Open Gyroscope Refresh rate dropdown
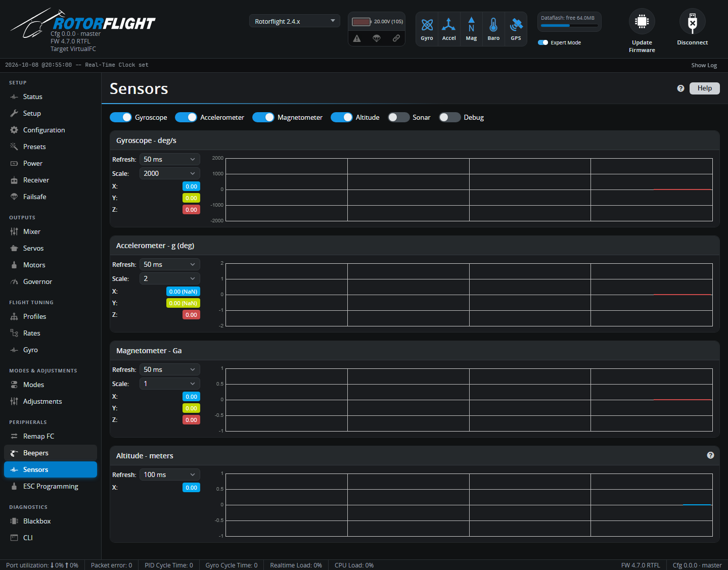 [x=170, y=159]
